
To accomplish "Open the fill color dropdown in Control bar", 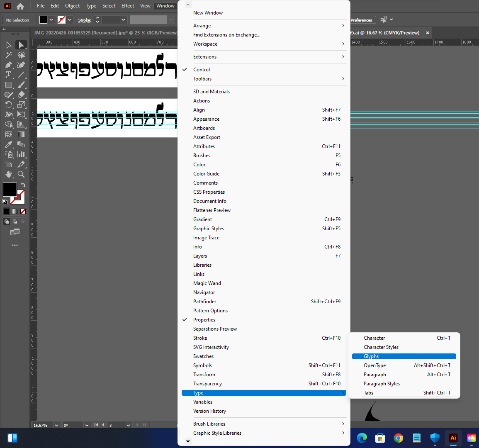I will pos(51,20).
